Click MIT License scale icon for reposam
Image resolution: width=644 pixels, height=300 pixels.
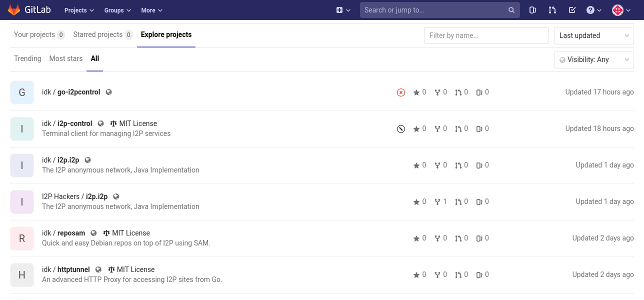tap(106, 233)
